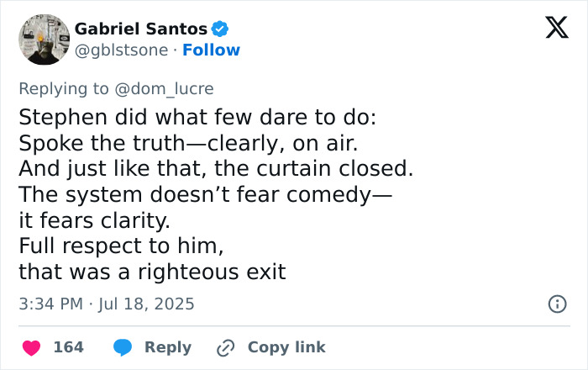Like the tweet with the heart icon
The width and height of the screenshot is (588, 370).
[31, 347]
